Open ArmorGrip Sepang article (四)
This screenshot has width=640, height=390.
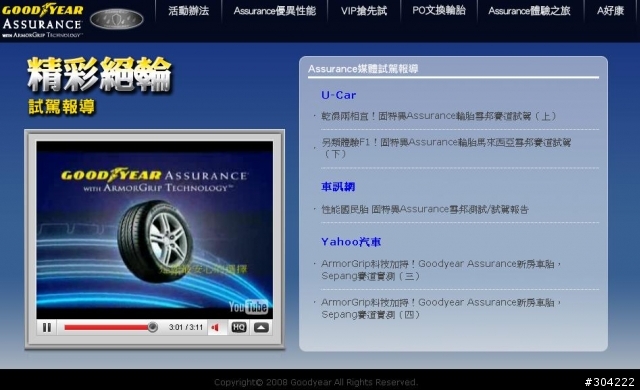(x=441, y=308)
